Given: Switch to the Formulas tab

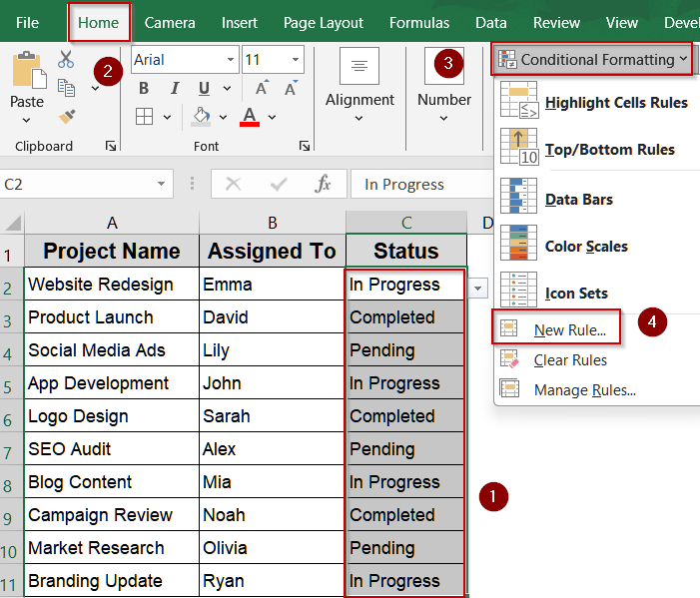Looking at the screenshot, I should pyautogui.click(x=419, y=23).
